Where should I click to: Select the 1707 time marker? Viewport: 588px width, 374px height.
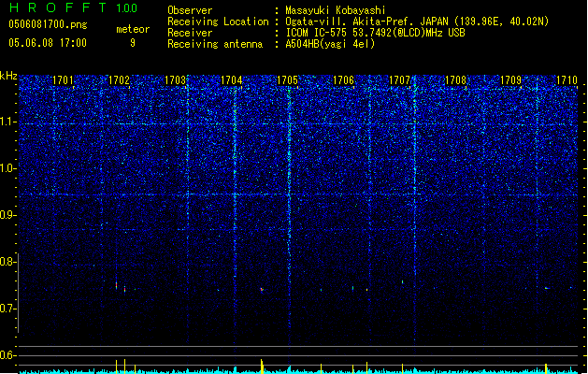[x=400, y=79]
